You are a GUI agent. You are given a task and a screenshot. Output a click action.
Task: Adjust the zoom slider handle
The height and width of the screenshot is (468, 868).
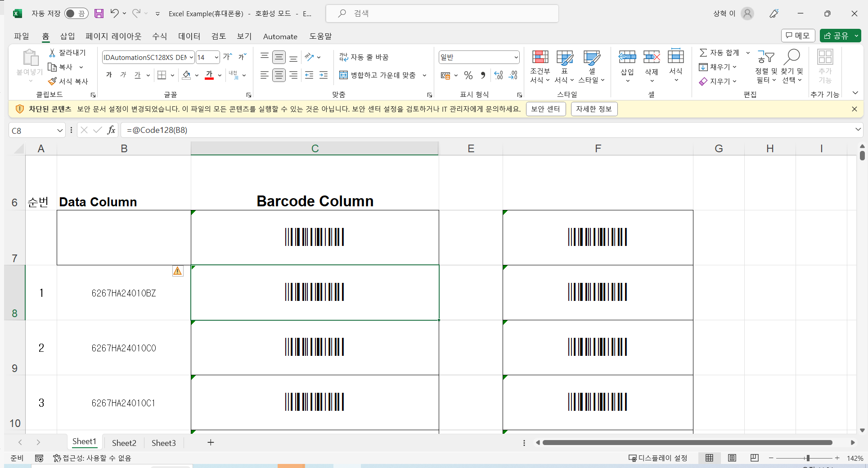[x=808, y=458]
